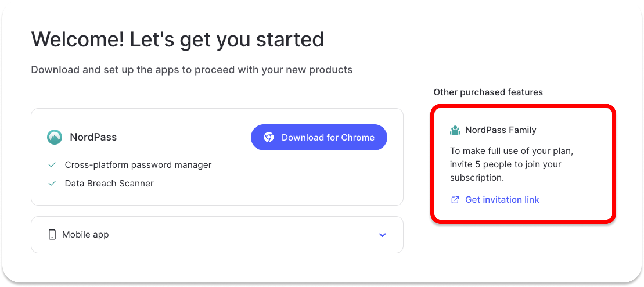Click the invite 5 people description text
The image size is (644, 287).
tap(511, 164)
